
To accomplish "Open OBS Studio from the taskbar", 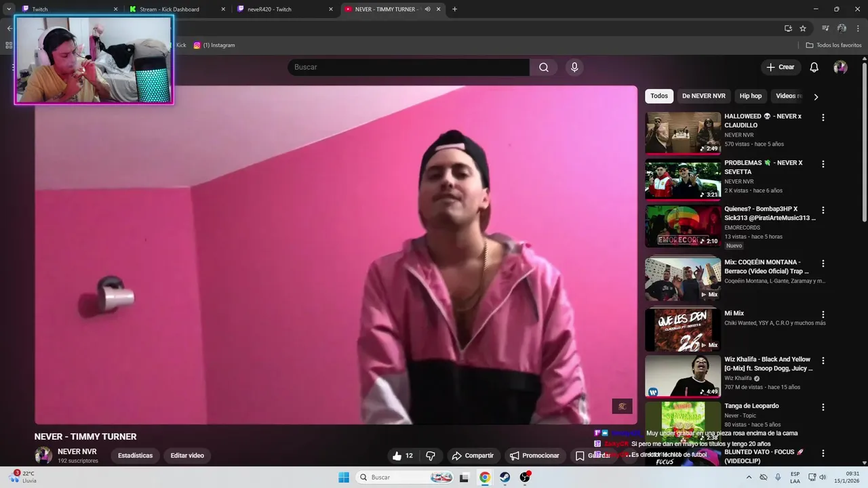I will [x=525, y=477].
